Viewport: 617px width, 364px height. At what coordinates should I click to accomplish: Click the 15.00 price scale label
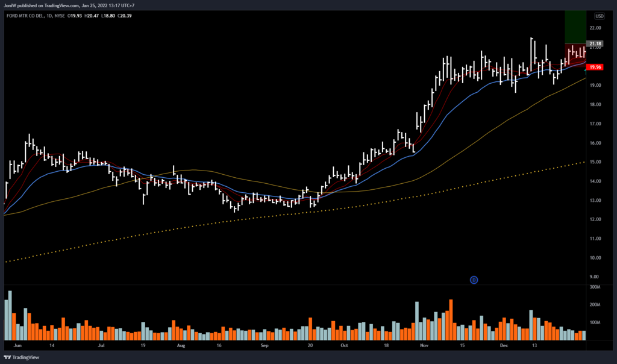coord(596,162)
